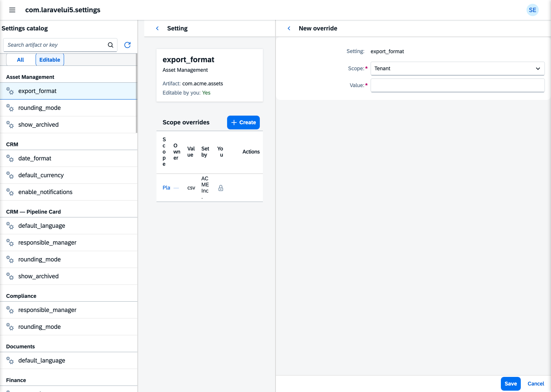This screenshot has height=392, width=551.
Task: Click gear icon next to Documents default_language
Action: [x=10, y=360]
